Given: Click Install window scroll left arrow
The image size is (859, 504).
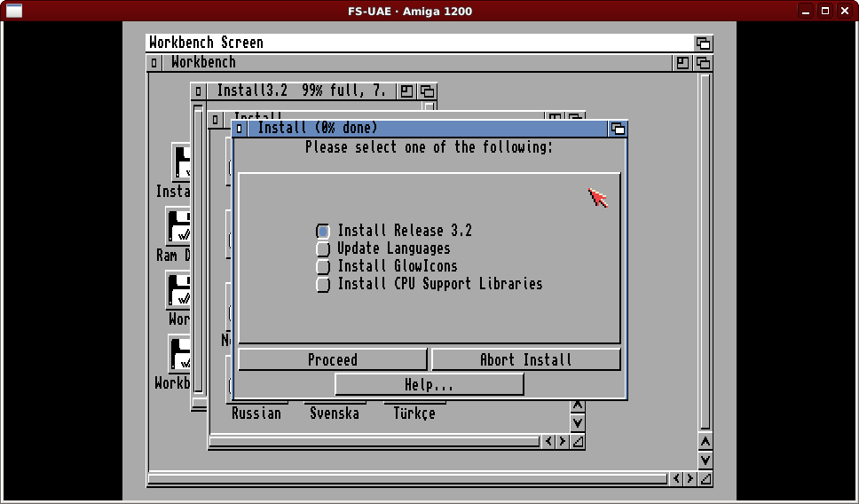Looking at the screenshot, I should point(549,442).
